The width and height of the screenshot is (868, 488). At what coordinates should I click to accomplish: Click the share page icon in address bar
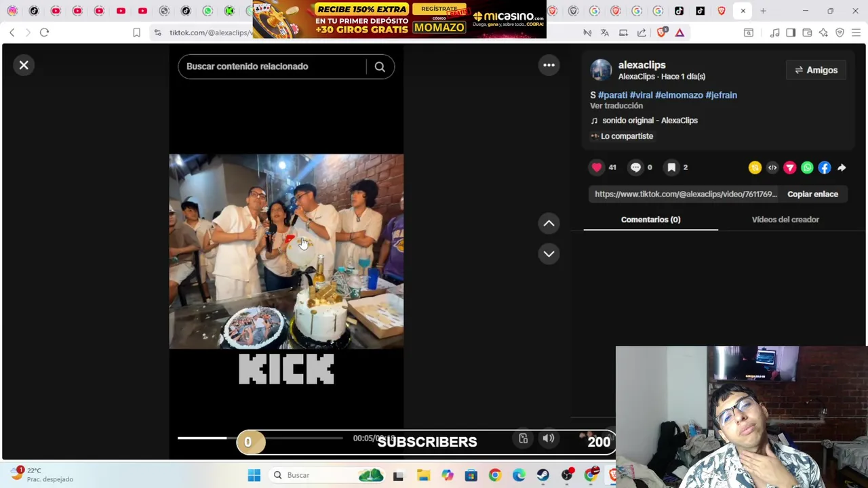click(x=642, y=33)
